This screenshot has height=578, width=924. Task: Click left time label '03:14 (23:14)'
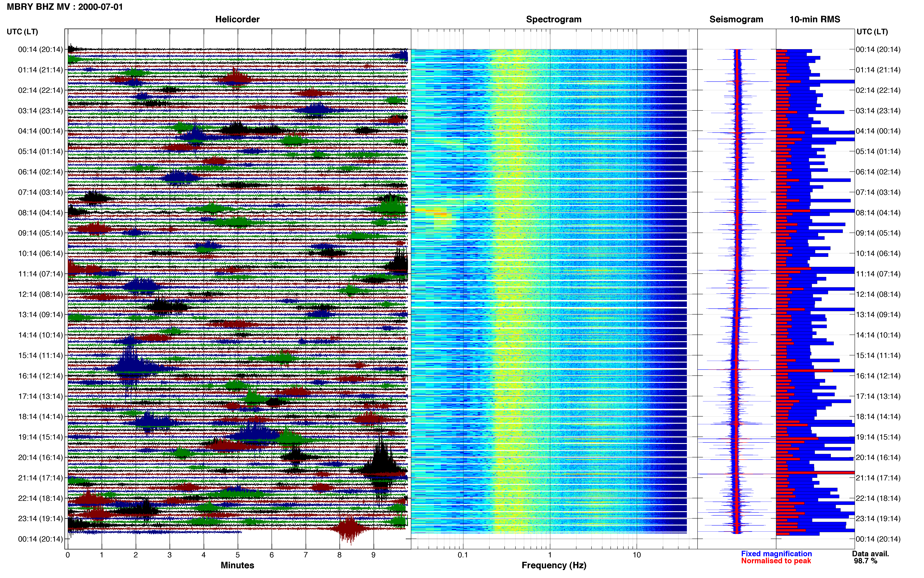[x=40, y=110]
